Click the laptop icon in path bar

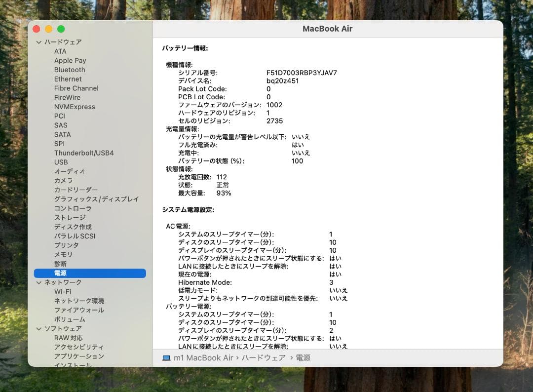click(166, 358)
